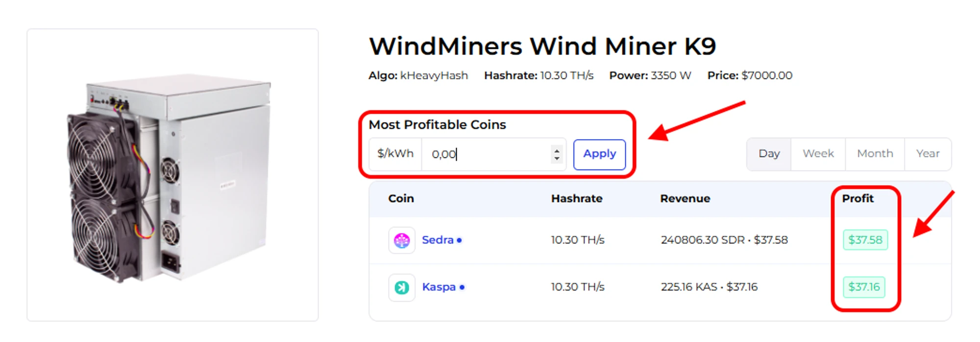Click the blue dot next to Sedra
The image size is (980, 342).
point(459,240)
